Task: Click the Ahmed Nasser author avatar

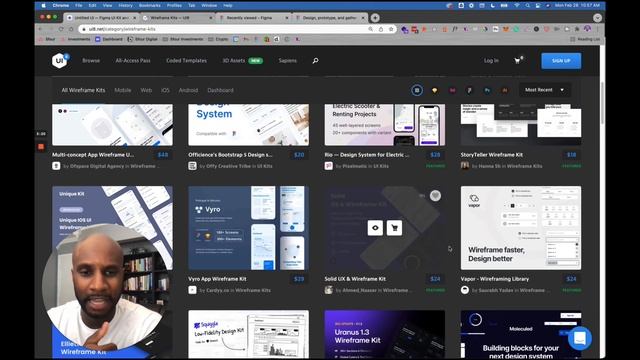Action: (329, 290)
